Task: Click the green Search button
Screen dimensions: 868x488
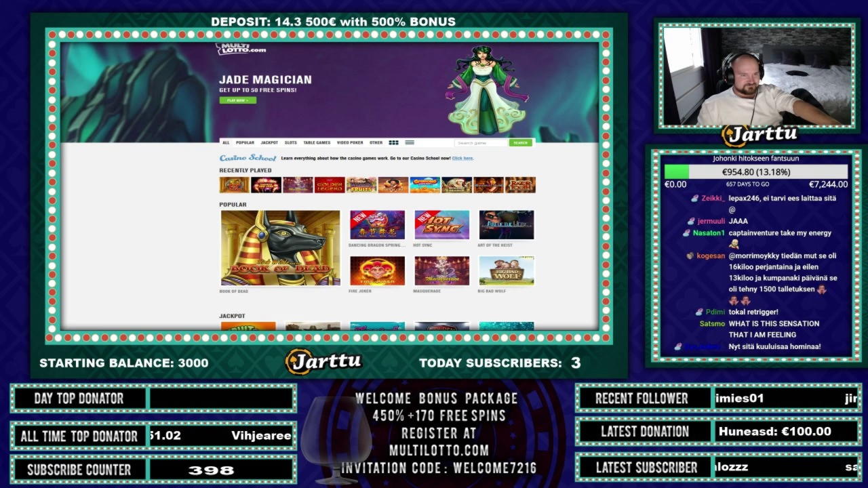Action: (x=520, y=143)
